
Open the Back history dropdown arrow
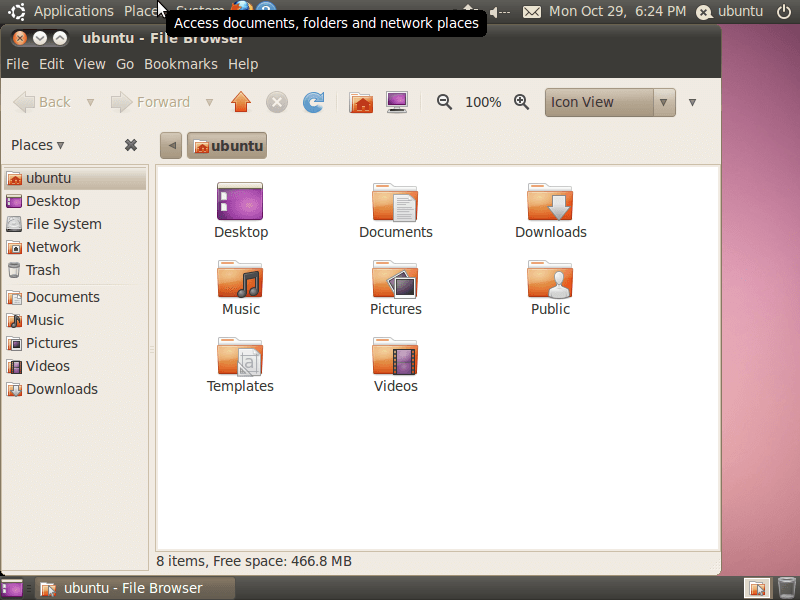coord(90,103)
